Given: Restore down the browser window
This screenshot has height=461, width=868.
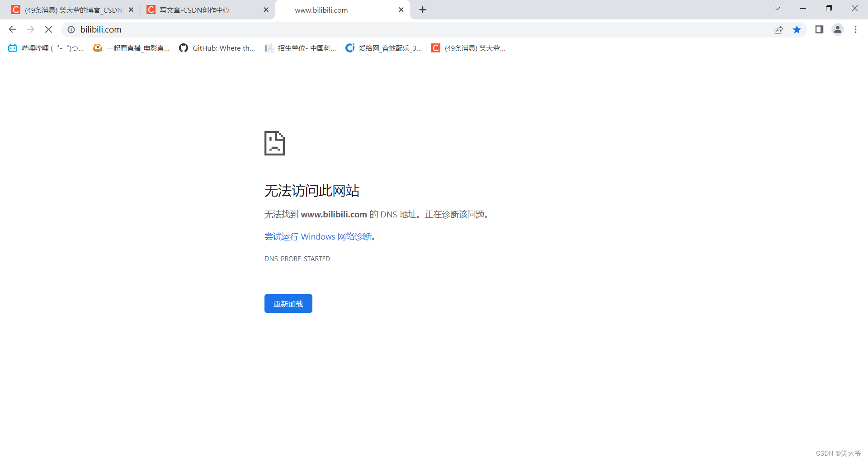Looking at the screenshot, I should point(829,9).
